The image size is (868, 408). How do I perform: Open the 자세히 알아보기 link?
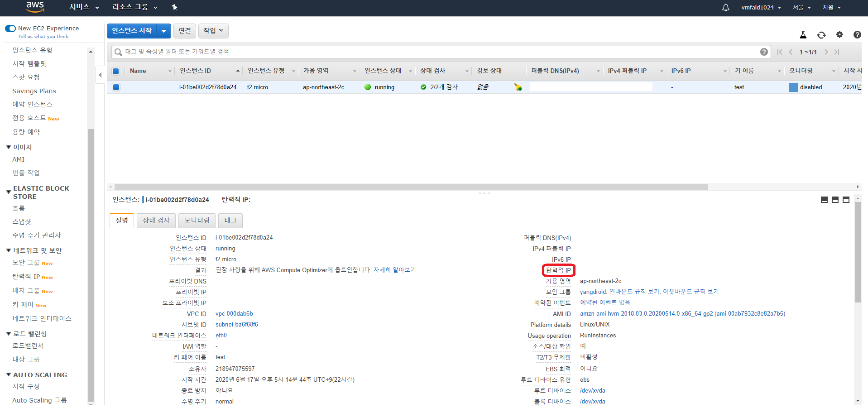394,270
